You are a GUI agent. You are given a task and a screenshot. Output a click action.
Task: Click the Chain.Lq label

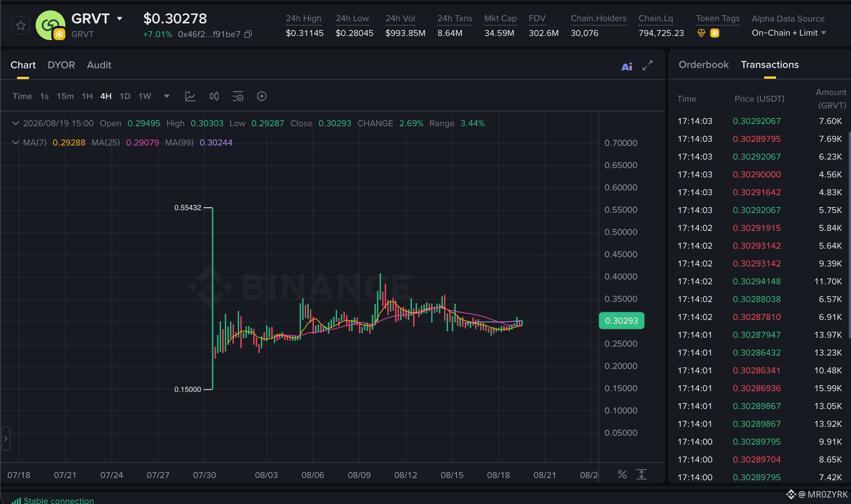point(656,19)
